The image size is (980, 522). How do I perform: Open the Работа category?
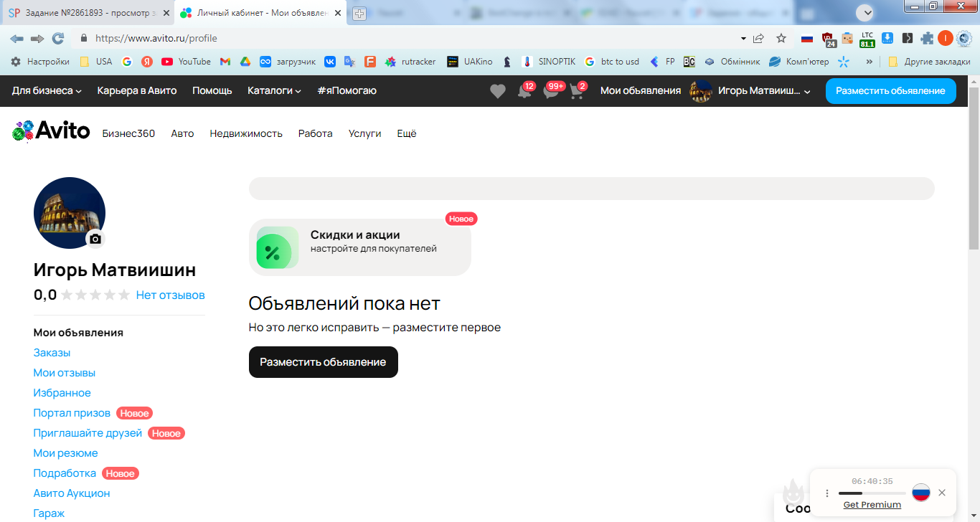pyautogui.click(x=316, y=133)
